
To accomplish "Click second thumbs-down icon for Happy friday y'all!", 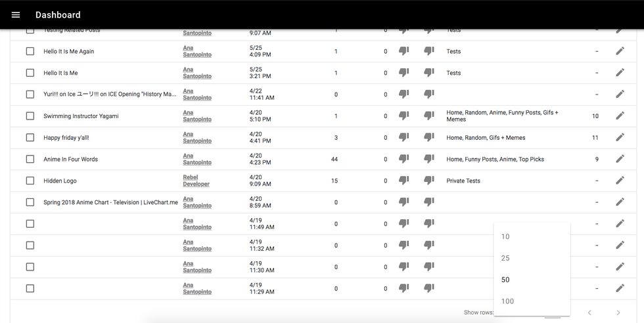I will pyautogui.click(x=428, y=137).
